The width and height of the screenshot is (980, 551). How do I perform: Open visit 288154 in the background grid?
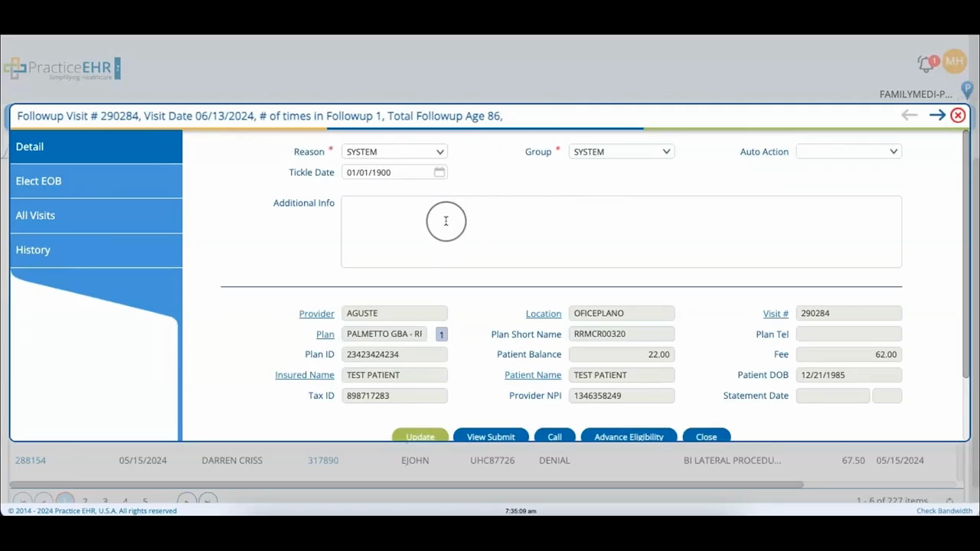click(31, 460)
